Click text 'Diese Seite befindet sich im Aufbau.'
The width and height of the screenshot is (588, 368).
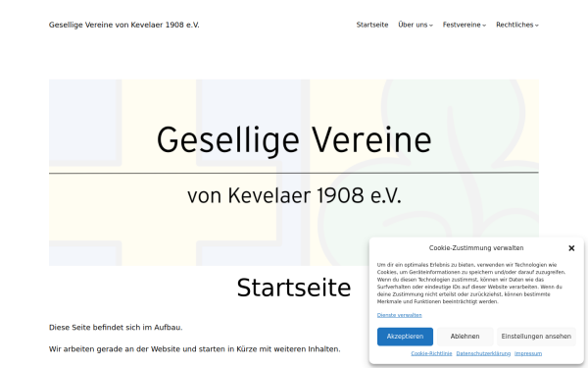point(116,328)
